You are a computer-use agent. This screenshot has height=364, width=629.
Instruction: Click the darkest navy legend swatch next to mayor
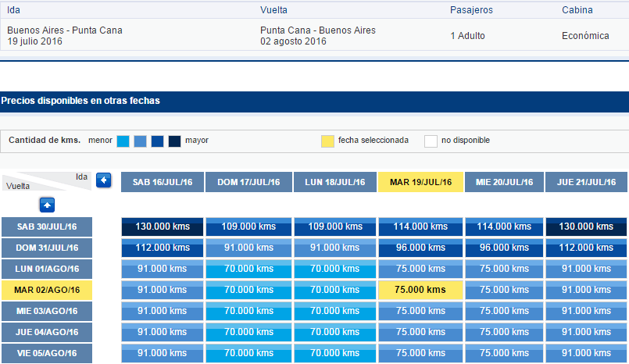[174, 141]
